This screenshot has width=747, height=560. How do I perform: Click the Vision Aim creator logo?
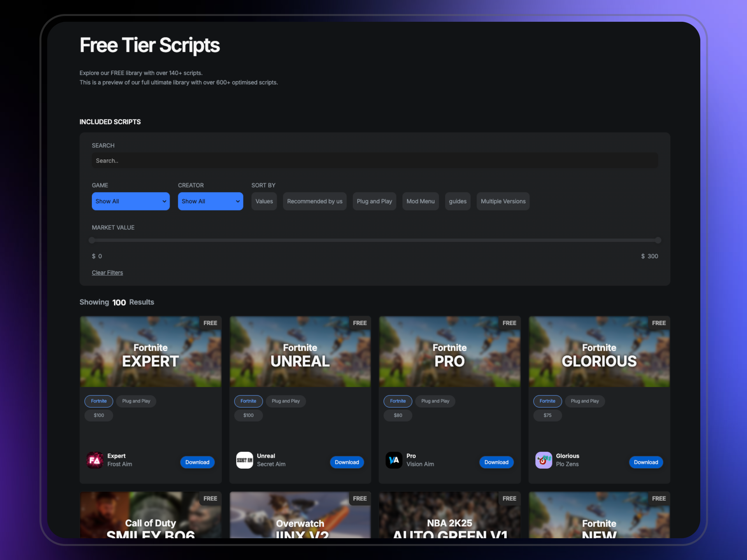click(x=394, y=460)
